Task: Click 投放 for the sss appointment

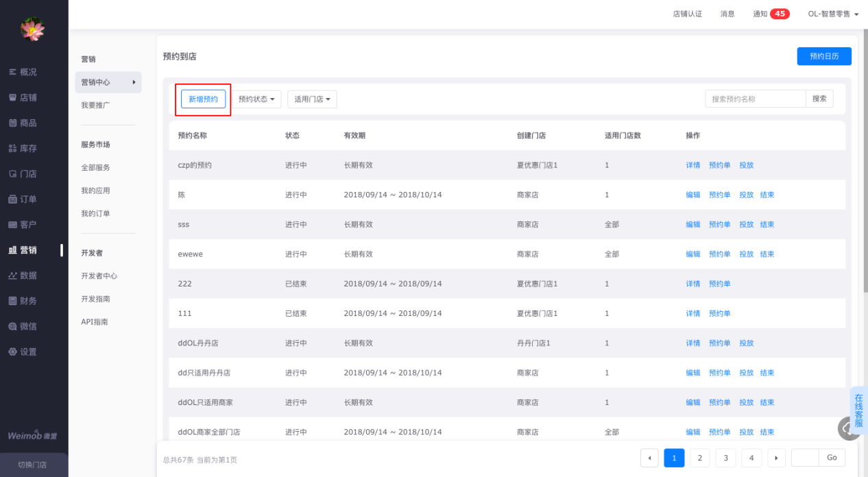Action: pos(747,224)
